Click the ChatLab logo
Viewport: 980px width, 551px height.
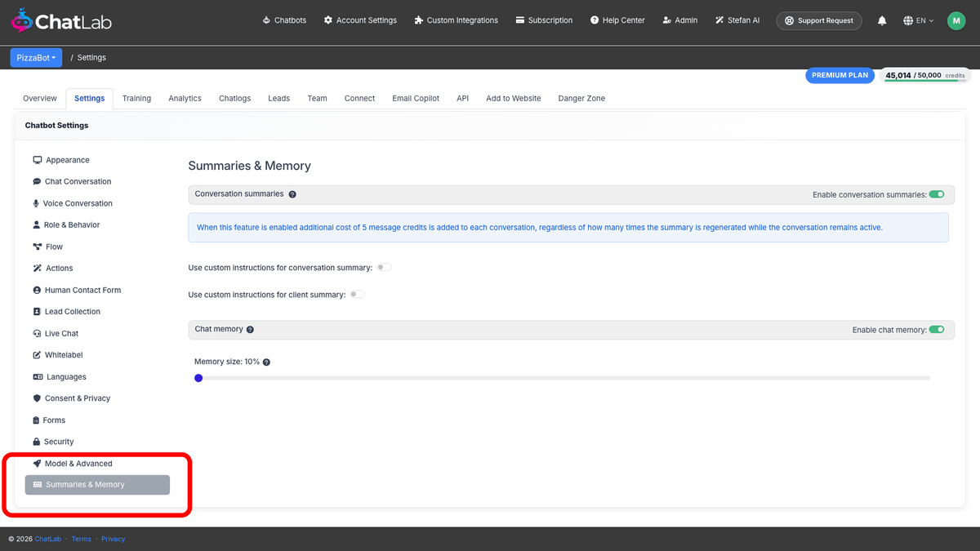[x=61, y=20]
